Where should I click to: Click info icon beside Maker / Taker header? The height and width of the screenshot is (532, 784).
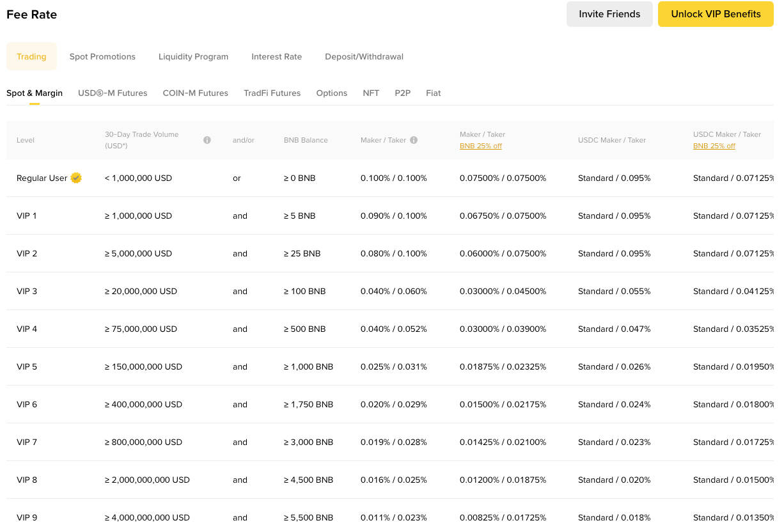pyautogui.click(x=414, y=140)
